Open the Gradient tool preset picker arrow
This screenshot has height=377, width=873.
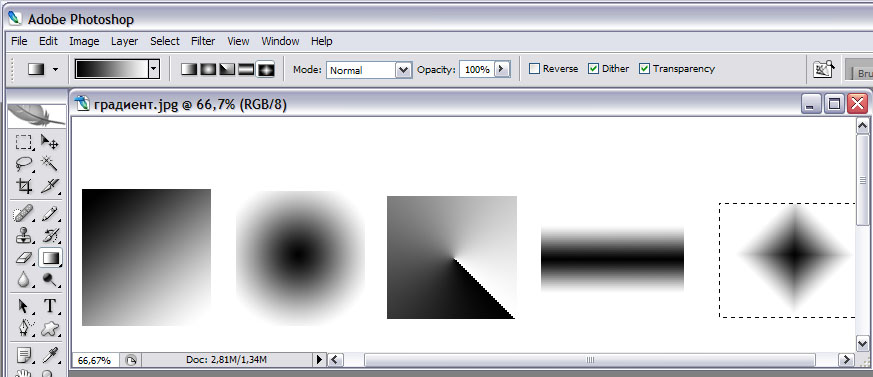click(55, 70)
